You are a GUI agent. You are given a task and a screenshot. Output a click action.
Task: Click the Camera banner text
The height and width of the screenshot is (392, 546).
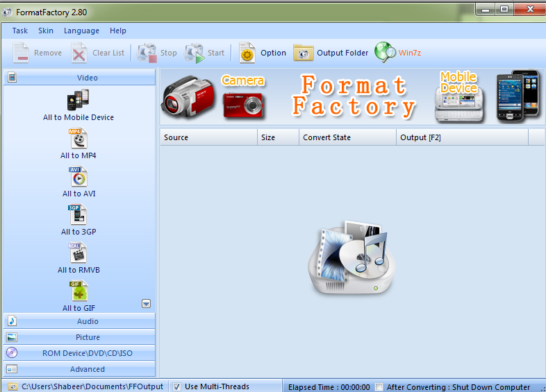click(243, 80)
